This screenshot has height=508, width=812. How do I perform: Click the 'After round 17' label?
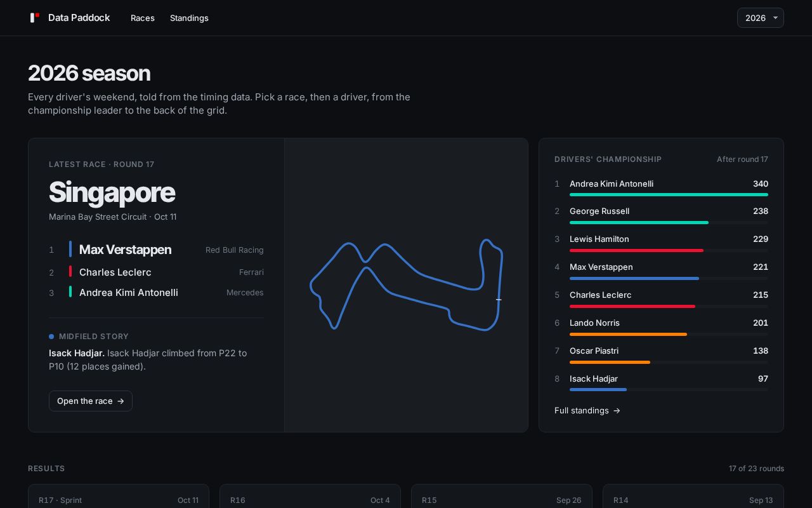[x=742, y=159]
